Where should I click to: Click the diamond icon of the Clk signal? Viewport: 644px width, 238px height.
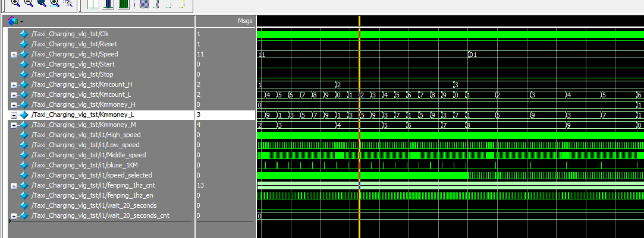[x=24, y=34]
